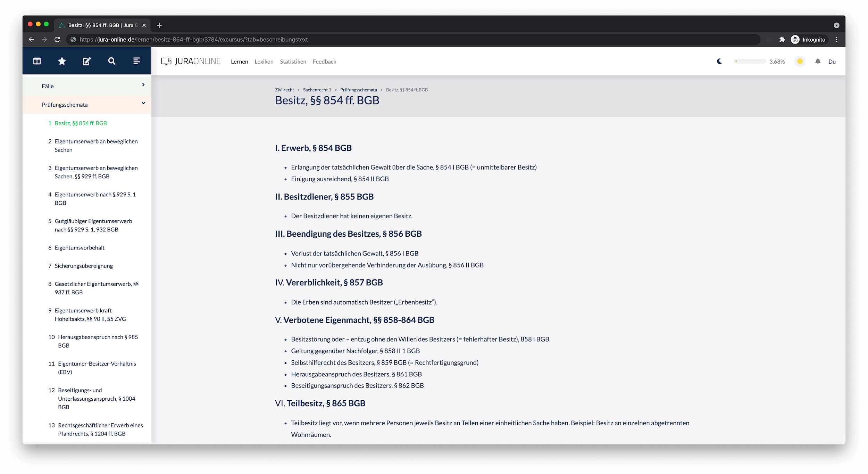Screen dimensions: 868x474
Task: Click the column layout icon in the sidebar
Action: click(36, 61)
